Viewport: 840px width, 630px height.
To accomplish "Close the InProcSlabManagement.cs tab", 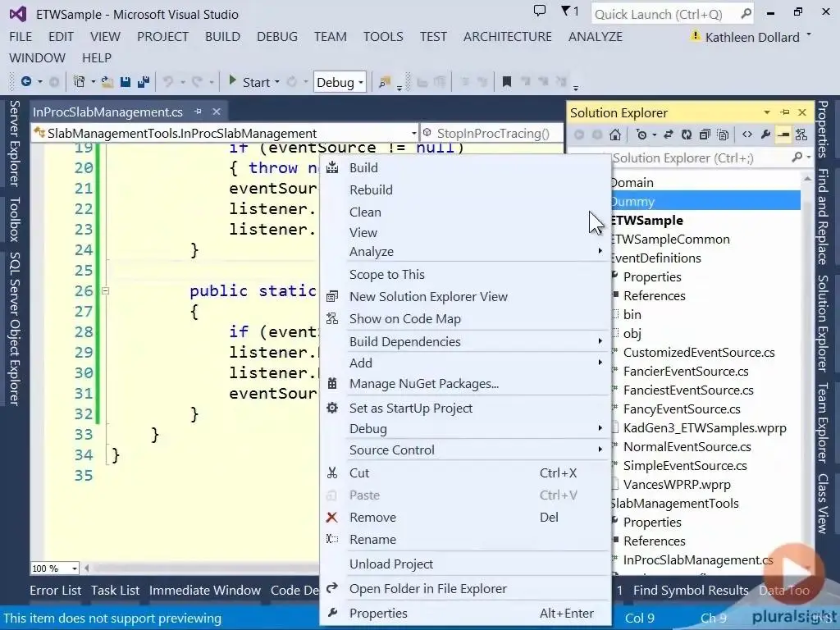I will click(x=217, y=112).
